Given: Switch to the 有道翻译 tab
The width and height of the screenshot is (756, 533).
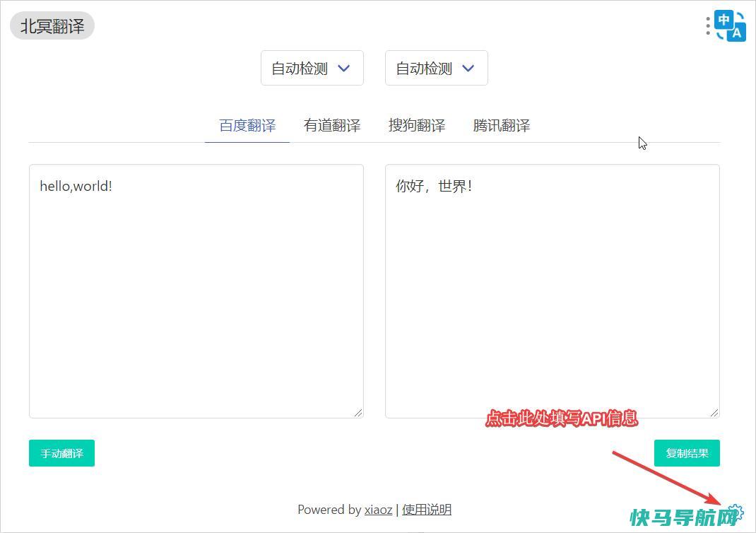Looking at the screenshot, I should coord(332,125).
